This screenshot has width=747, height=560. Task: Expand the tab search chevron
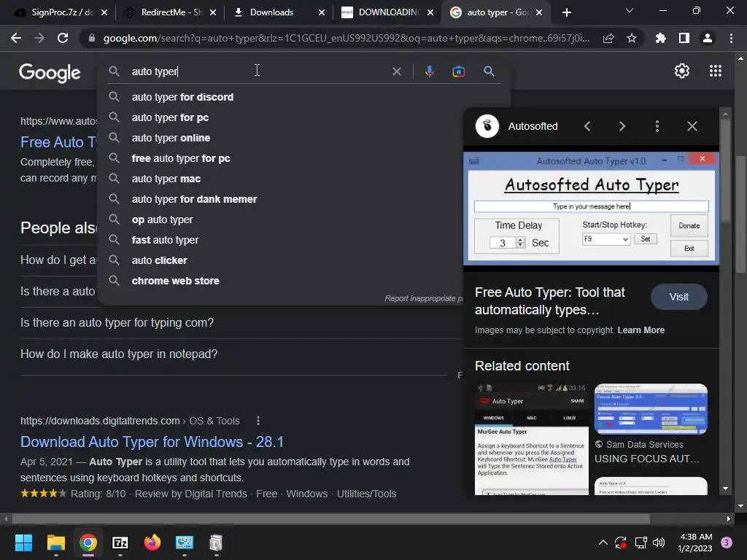tap(630, 10)
